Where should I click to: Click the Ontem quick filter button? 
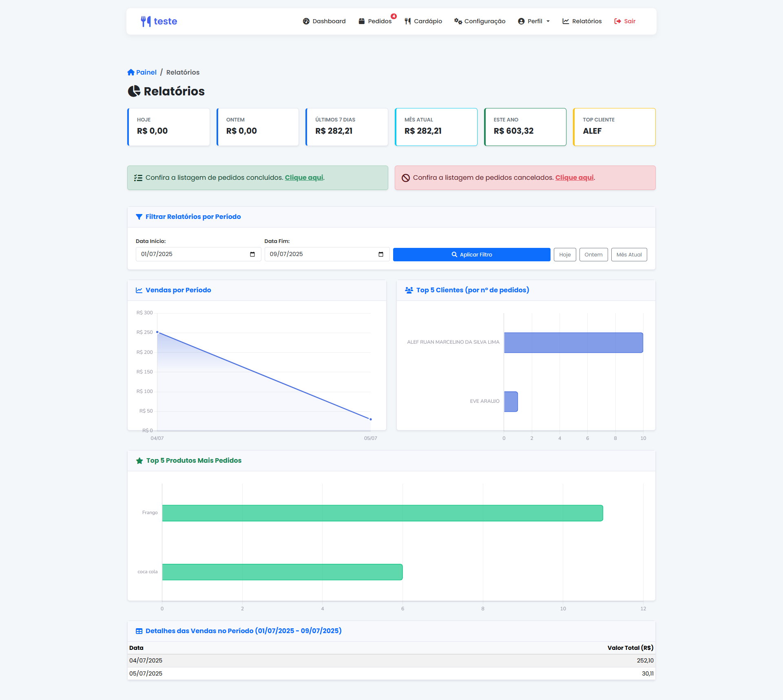593,254
